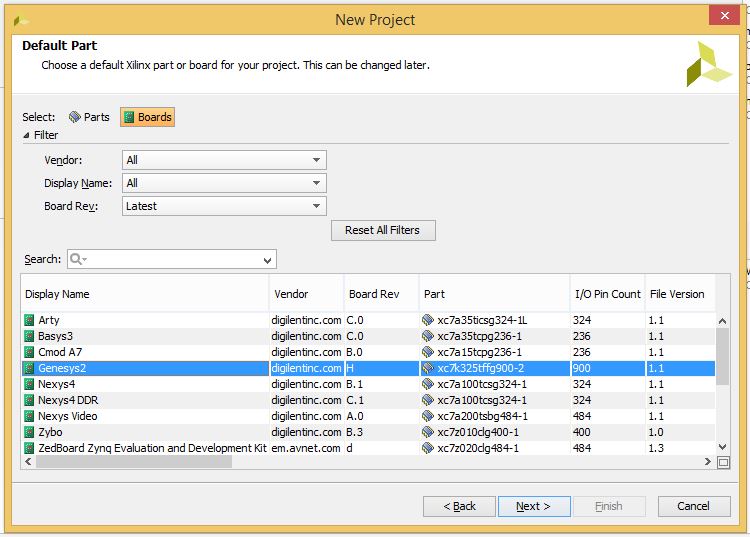Viewport: 750px width, 537px height.
Task: Click the Zybo board icon
Action: (x=29, y=432)
